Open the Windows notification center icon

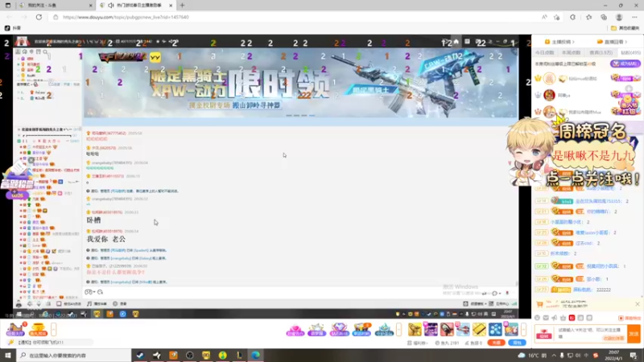(x=634, y=356)
